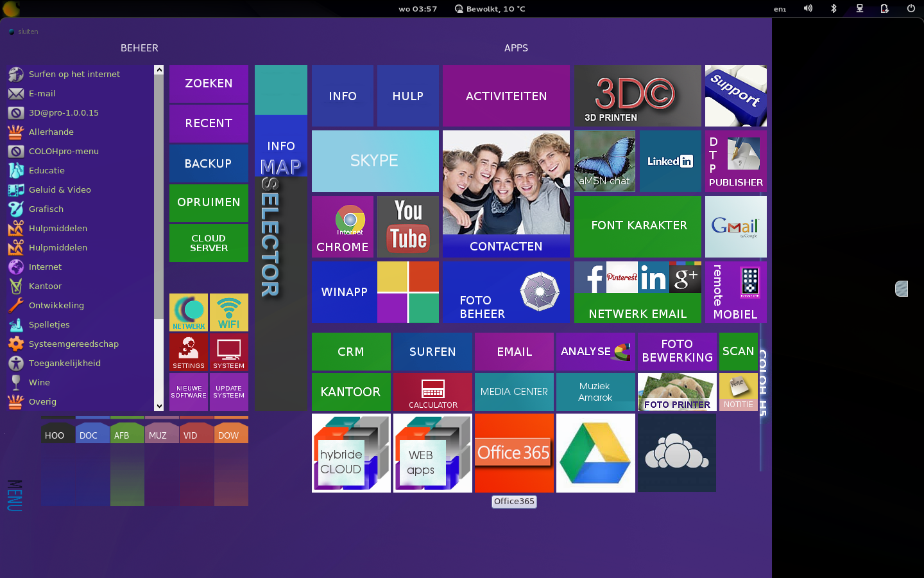Image resolution: width=924 pixels, height=578 pixels.
Task: Open WEB apps tile
Action: (432, 453)
